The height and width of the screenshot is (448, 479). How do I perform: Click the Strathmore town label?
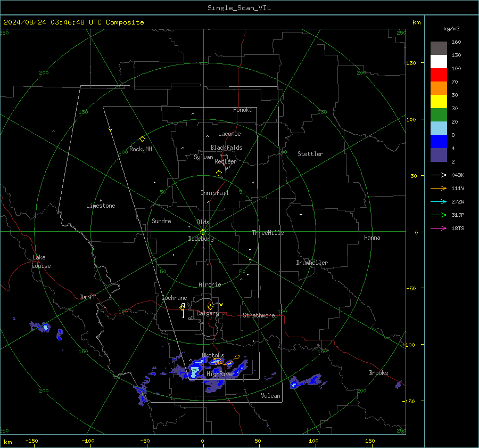[259, 315]
